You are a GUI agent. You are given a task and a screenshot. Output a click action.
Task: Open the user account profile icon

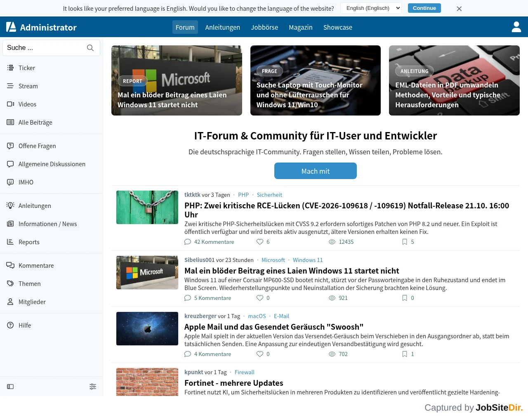pos(516,27)
